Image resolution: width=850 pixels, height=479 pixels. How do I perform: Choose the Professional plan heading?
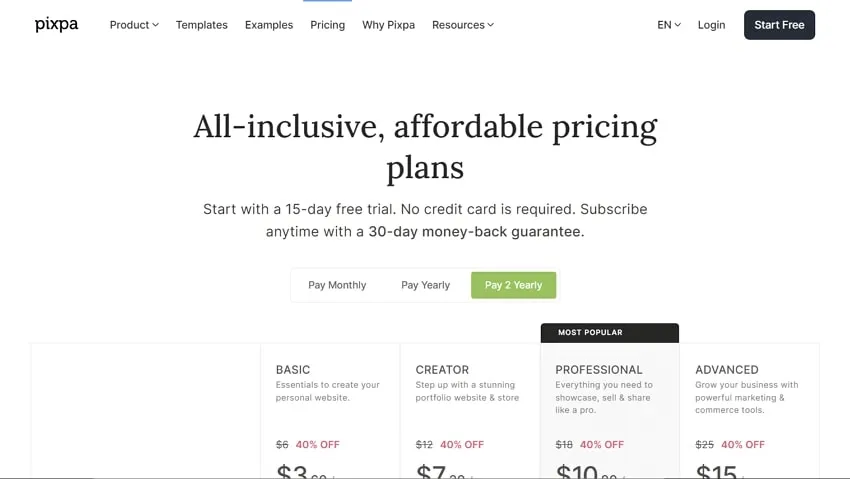(x=599, y=370)
